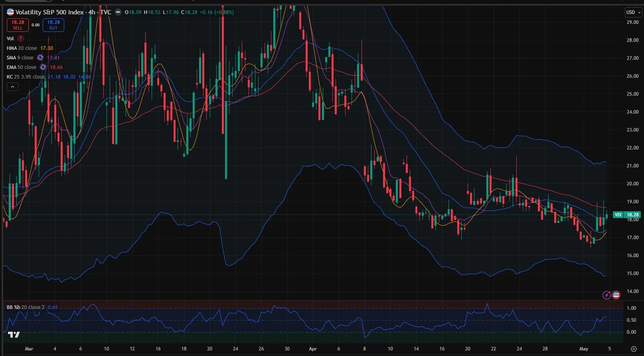The width and height of the screenshot is (644, 356).
Task: Click the SMA 9 loading refresh icon
Action: pos(40,58)
